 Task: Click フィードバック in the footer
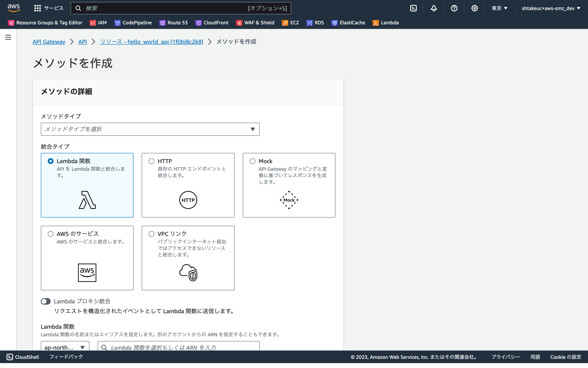pos(66,357)
